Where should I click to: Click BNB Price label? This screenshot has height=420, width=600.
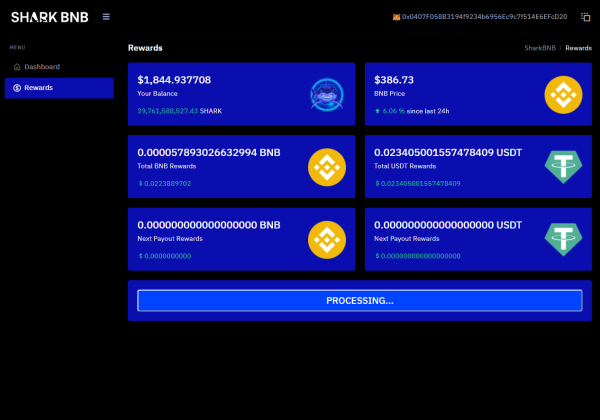[x=390, y=94]
